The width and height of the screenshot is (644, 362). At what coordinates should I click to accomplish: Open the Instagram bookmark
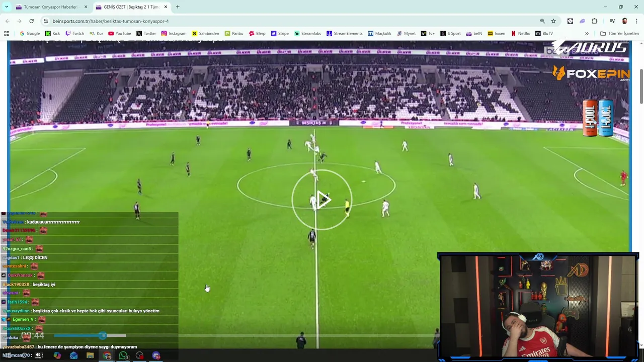tap(174, 34)
